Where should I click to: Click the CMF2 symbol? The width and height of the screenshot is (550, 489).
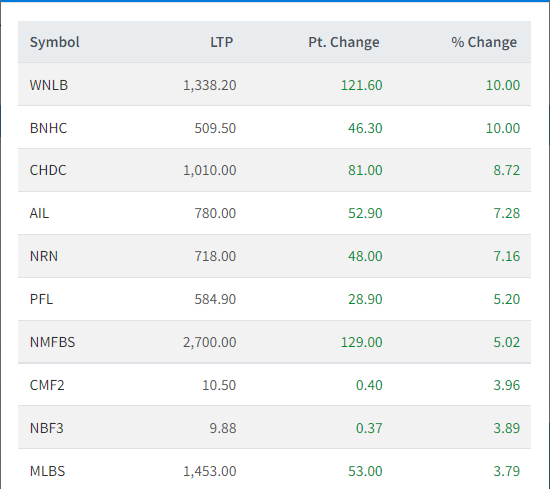click(47, 385)
